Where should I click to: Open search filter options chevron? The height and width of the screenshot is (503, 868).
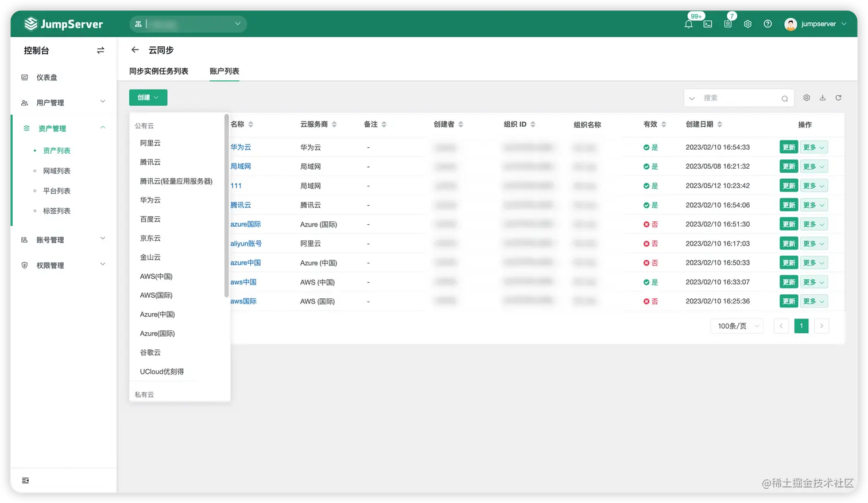692,99
